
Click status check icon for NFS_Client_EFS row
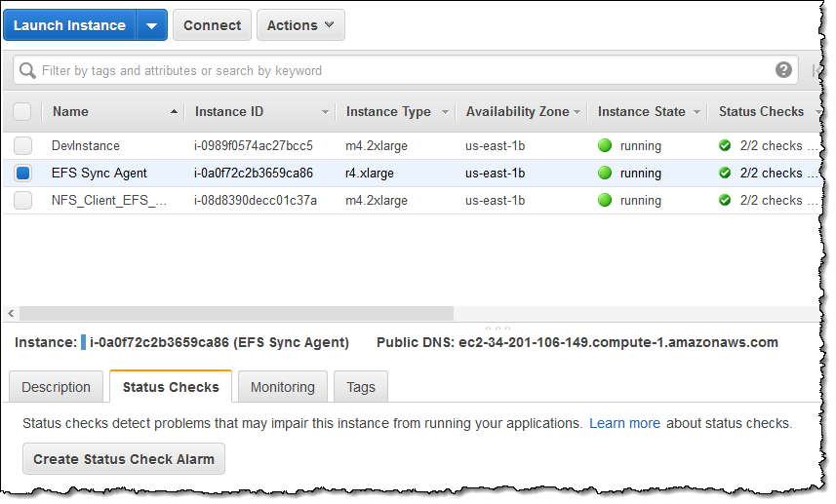tap(725, 201)
